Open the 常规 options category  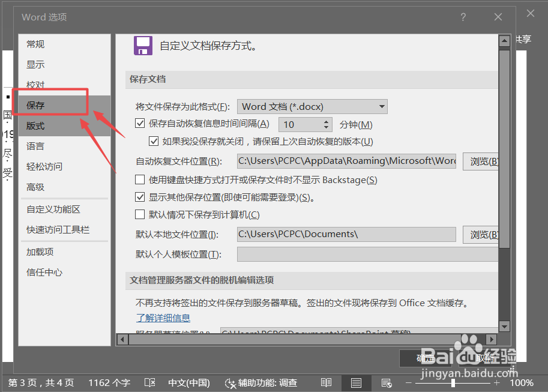64,44
